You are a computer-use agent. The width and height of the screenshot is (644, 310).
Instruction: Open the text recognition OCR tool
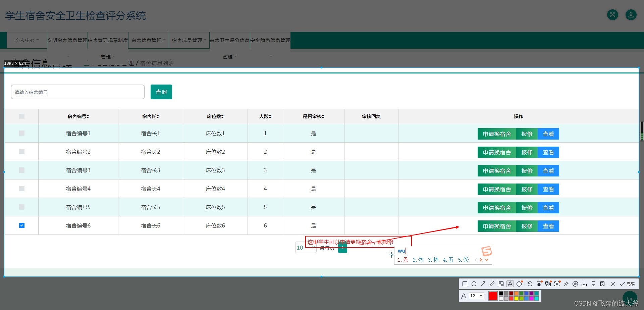(x=557, y=284)
